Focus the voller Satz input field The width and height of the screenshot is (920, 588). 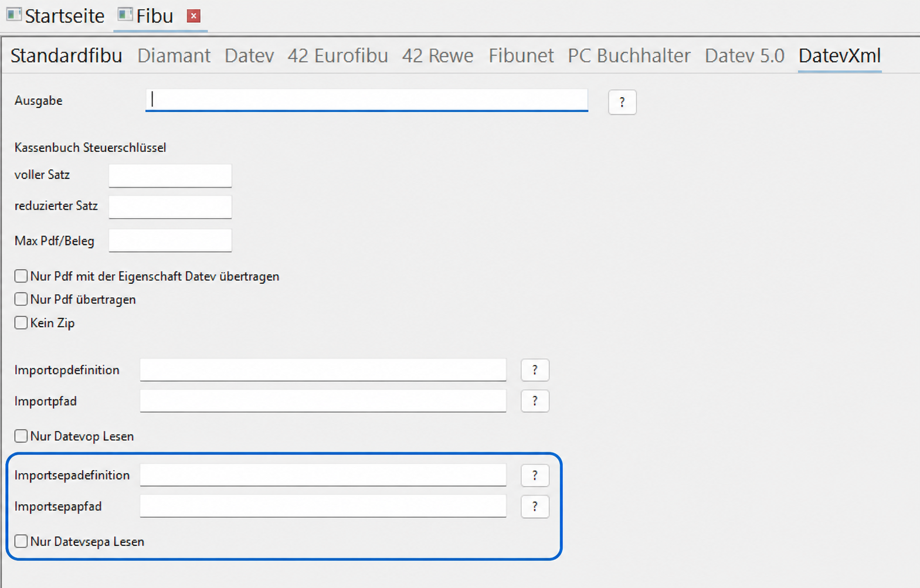pos(170,175)
